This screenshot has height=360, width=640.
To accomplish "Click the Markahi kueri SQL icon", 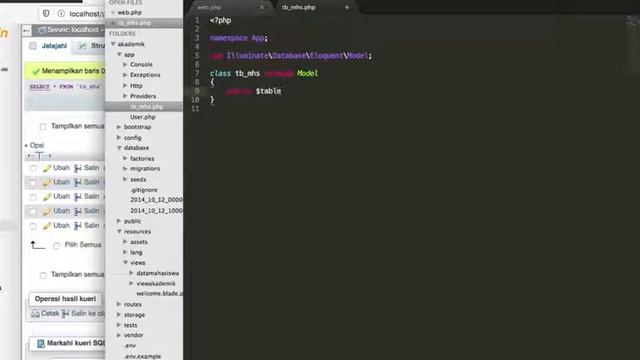I will (40, 344).
